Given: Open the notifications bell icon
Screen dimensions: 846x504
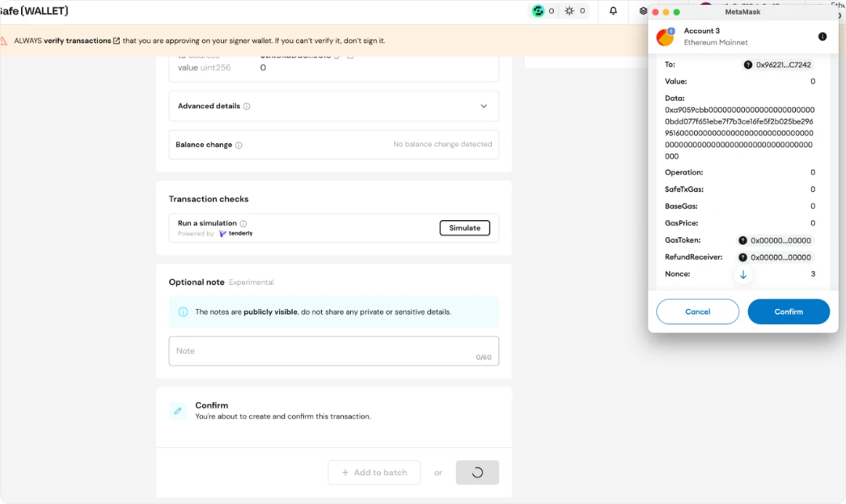Looking at the screenshot, I should coord(613,11).
